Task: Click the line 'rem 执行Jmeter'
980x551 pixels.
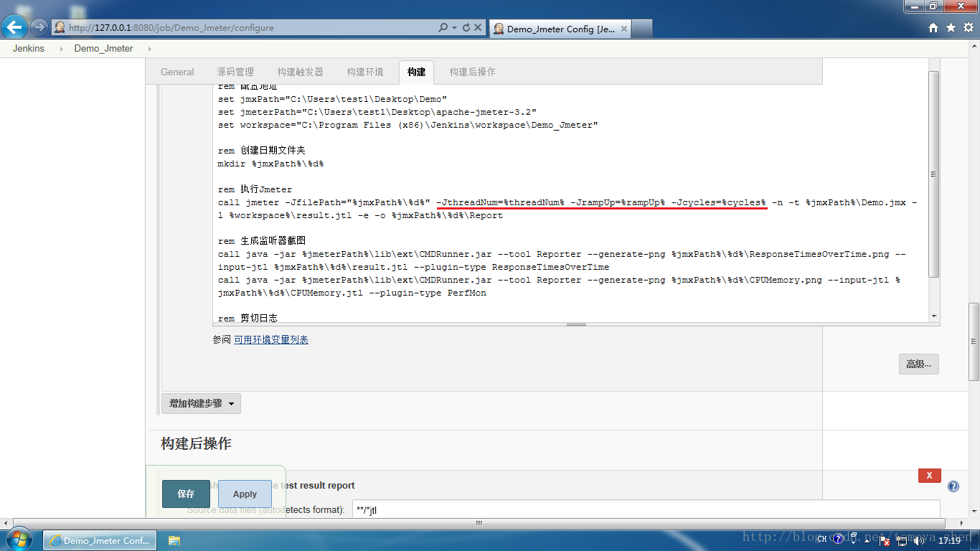Action: [x=255, y=189]
